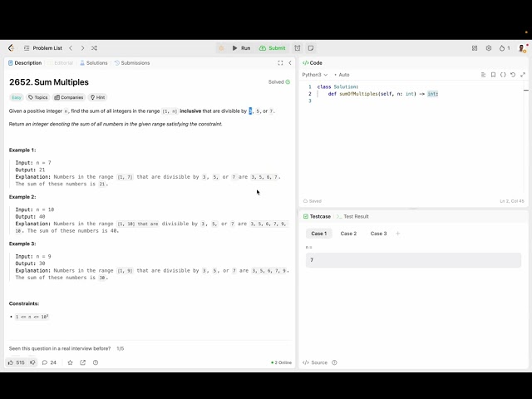Image resolution: width=532 pixels, height=399 pixels.
Task: Open the Python3 language dropdown
Action: point(315,75)
